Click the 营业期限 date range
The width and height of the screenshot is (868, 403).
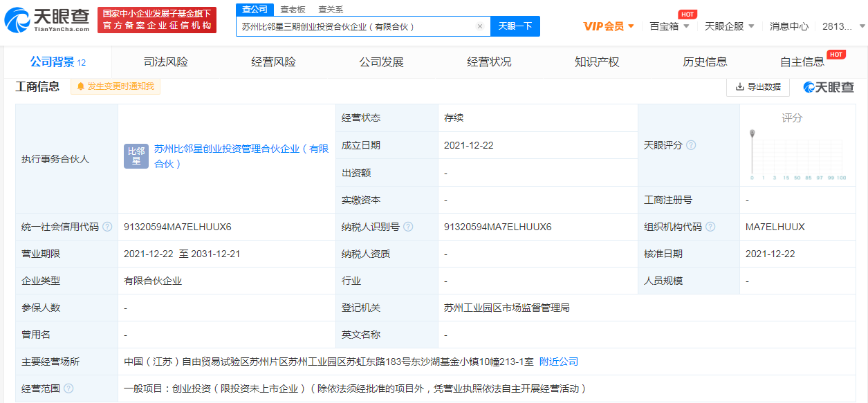(182, 254)
